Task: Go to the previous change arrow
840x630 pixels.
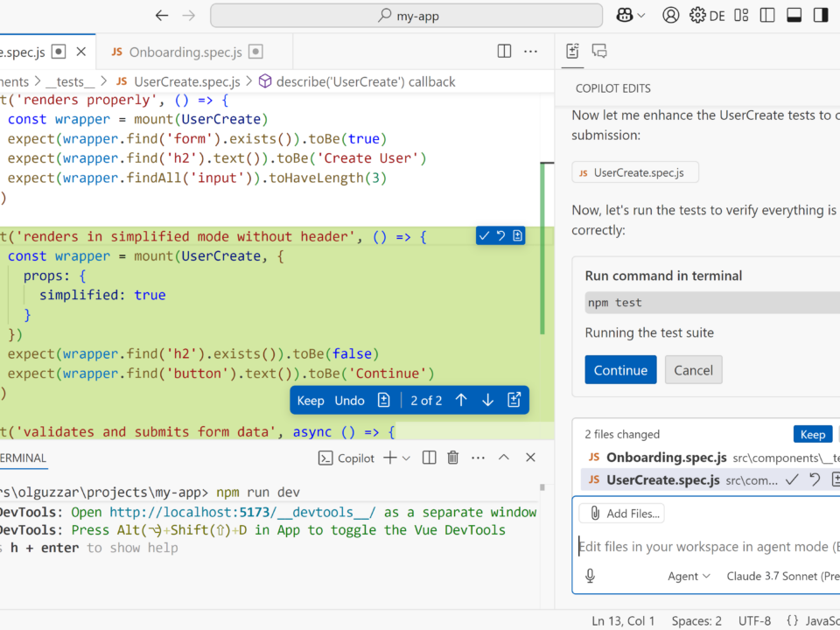Action: [461, 400]
